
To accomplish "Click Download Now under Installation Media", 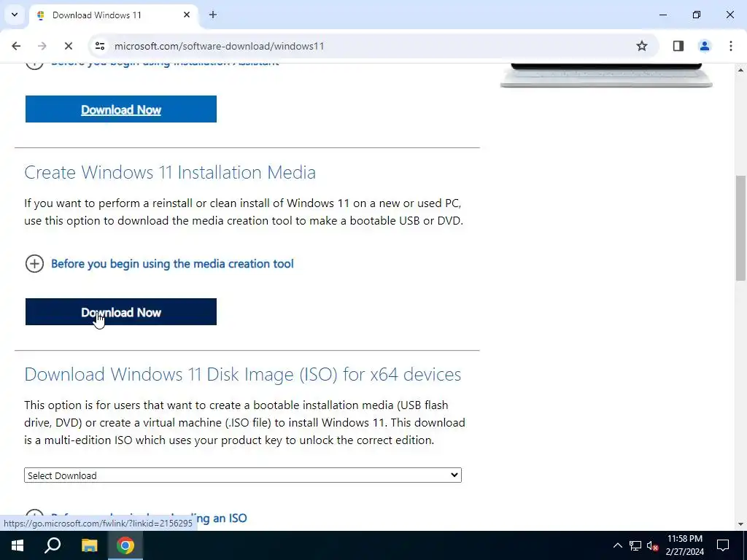I will (121, 312).
